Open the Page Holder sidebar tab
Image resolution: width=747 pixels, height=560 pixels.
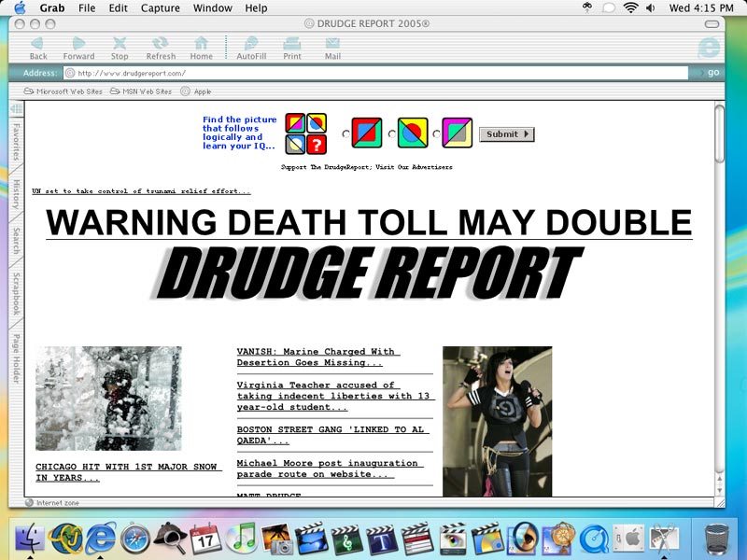point(16,358)
